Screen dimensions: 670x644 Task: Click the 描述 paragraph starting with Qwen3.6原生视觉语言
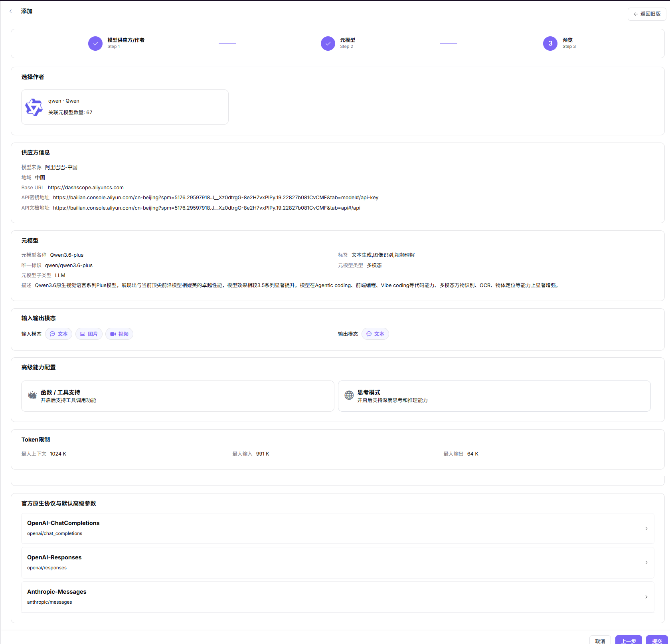pyautogui.click(x=297, y=285)
